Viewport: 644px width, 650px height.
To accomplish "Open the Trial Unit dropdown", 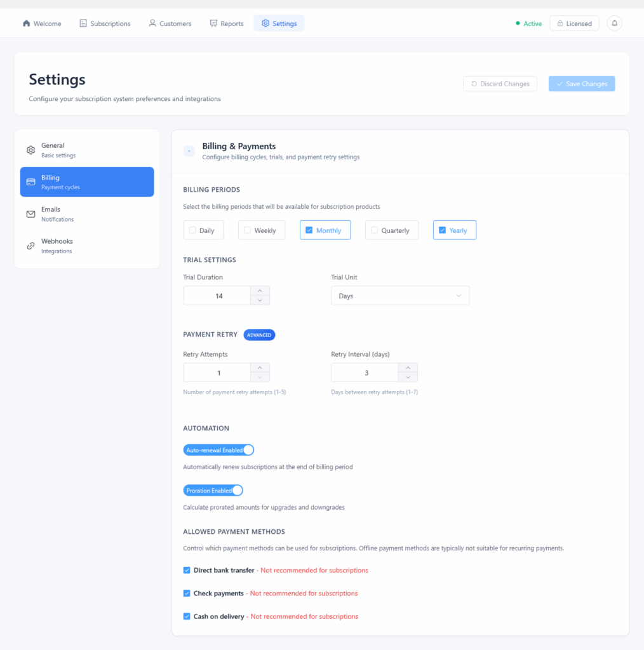I will tap(400, 296).
